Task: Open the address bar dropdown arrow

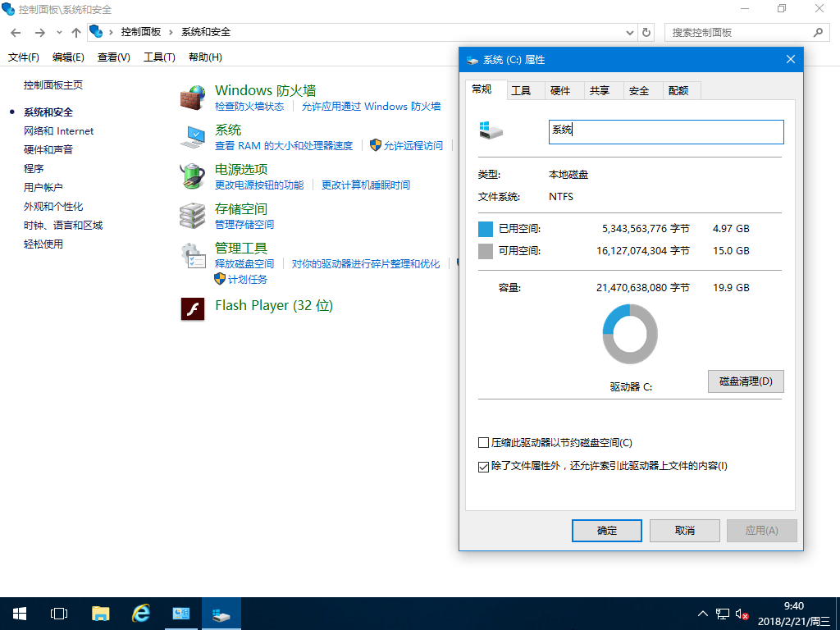Action: (628, 33)
